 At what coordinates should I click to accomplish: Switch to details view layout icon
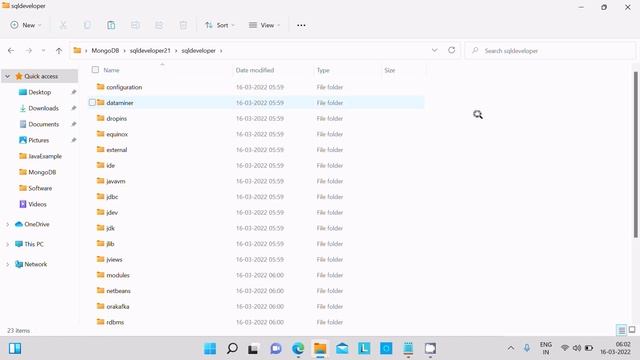621,330
